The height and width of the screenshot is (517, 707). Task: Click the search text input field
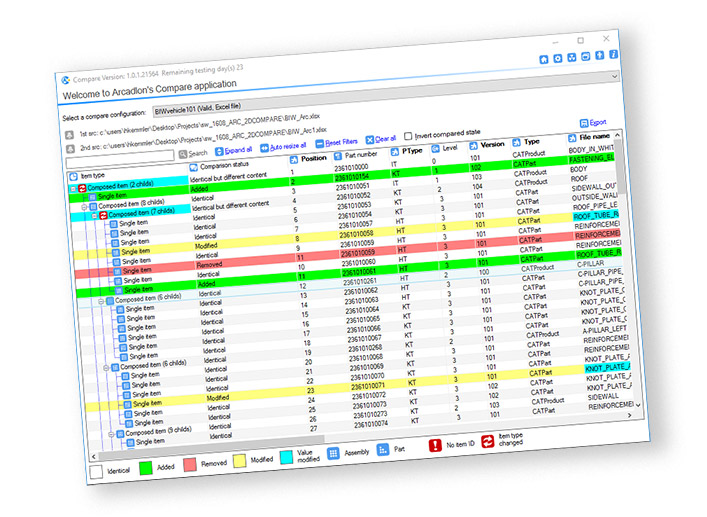click(x=120, y=160)
